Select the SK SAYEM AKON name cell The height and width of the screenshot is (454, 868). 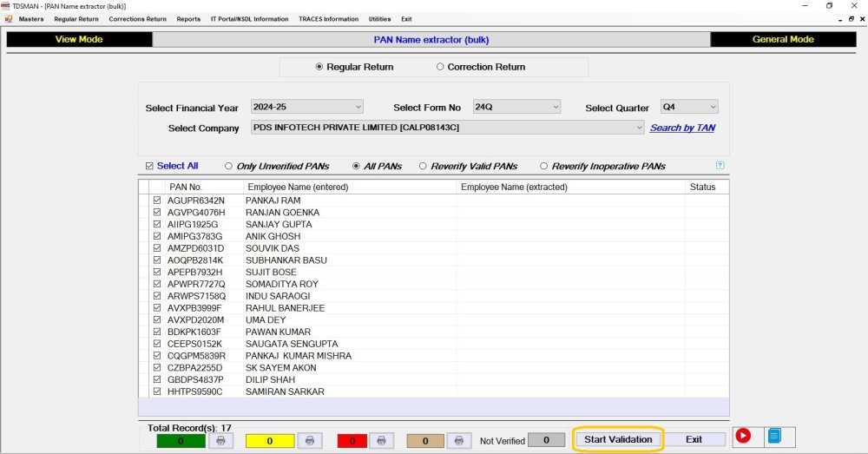(350, 367)
